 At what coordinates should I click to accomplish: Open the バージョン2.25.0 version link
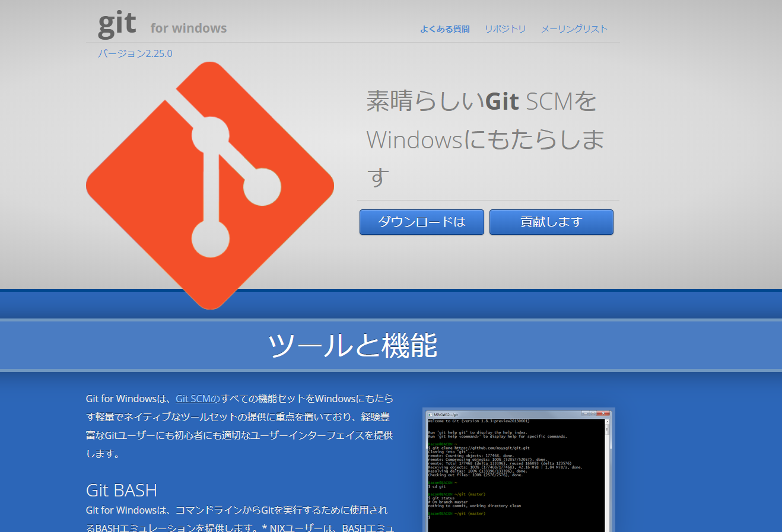coord(135,53)
